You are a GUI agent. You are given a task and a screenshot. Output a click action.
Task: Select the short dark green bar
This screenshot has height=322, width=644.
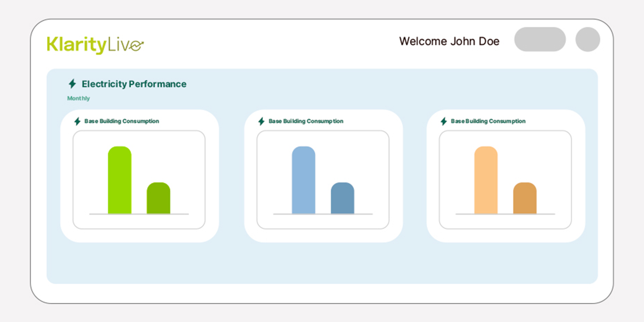coord(158,198)
